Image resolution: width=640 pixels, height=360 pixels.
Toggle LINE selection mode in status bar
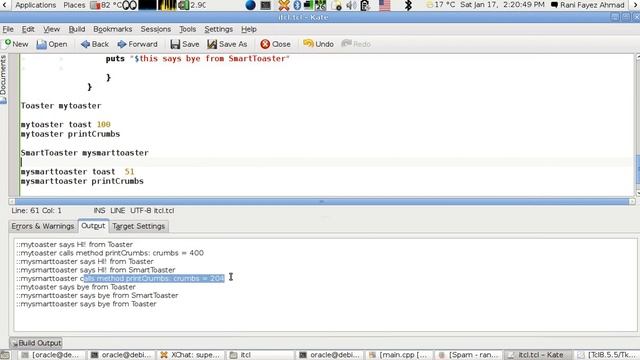pos(118,211)
